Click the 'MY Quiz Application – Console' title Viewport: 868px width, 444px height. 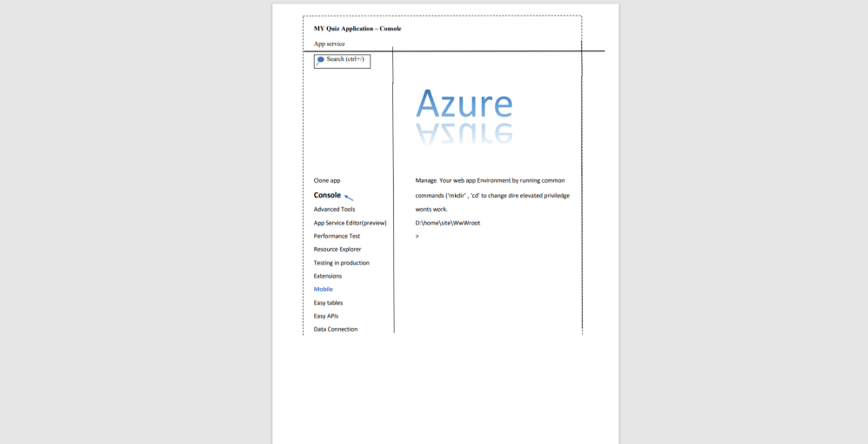357,29
